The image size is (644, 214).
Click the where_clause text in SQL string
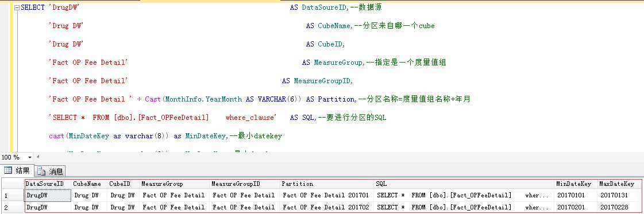point(250,118)
